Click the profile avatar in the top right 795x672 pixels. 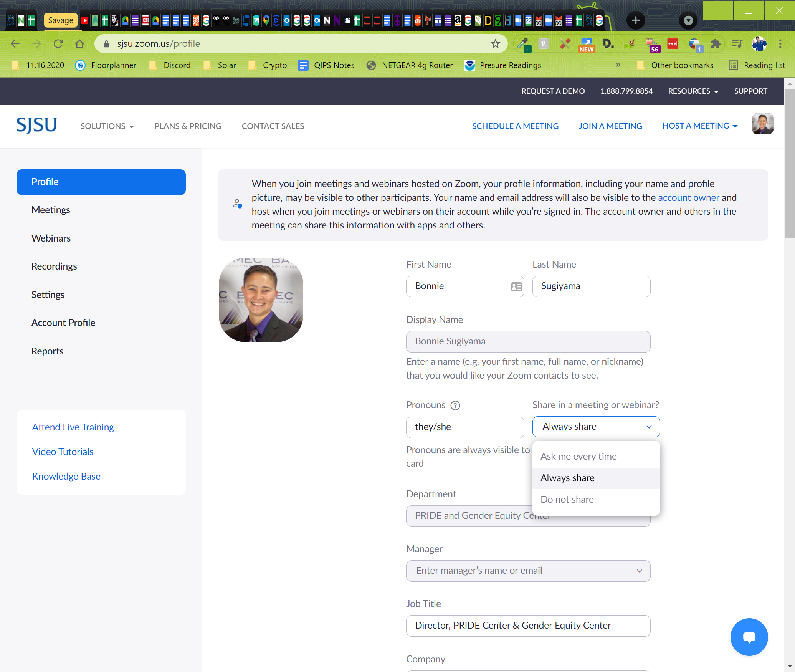(x=763, y=124)
